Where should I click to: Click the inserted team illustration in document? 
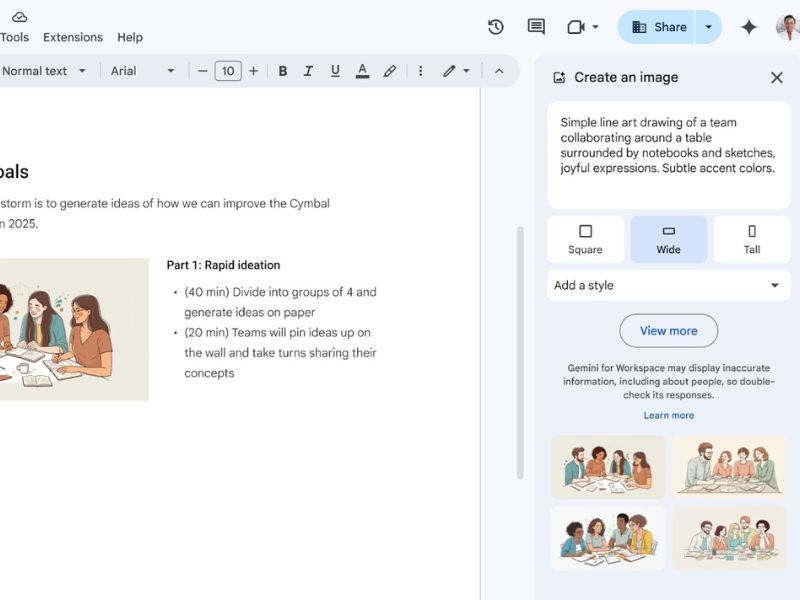tap(74, 329)
